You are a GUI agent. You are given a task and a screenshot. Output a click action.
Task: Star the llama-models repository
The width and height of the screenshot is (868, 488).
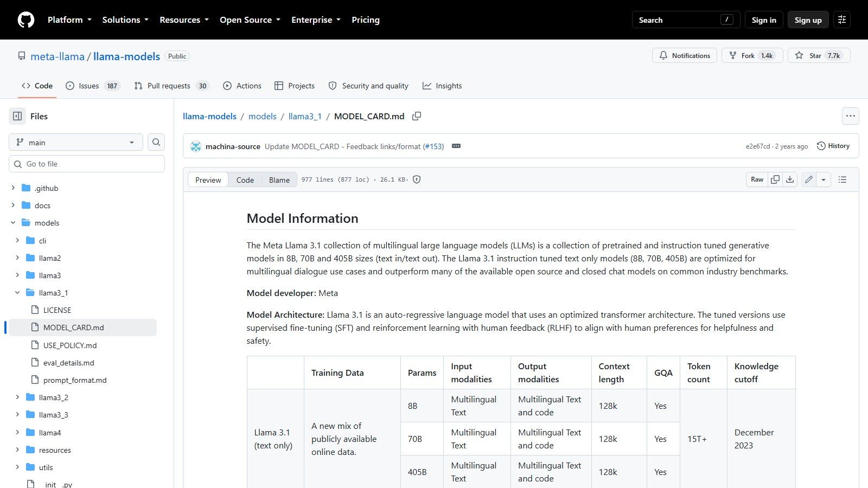[x=819, y=55]
